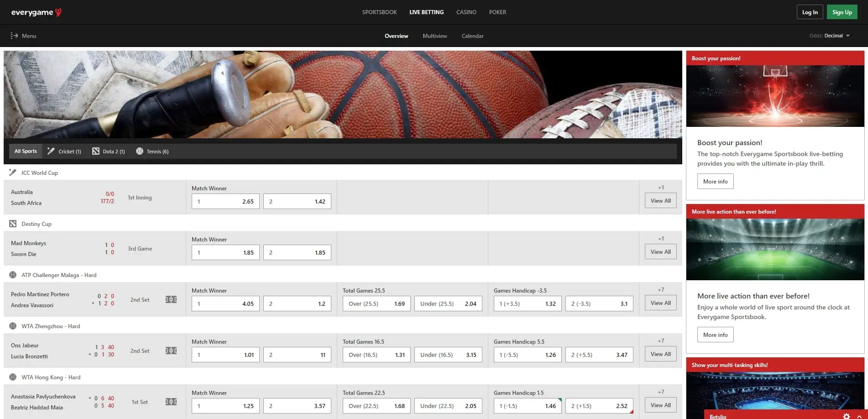Open live tracker icon for Pedro Martinez Portero match
The image size is (868, 419).
[x=171, y=299]
